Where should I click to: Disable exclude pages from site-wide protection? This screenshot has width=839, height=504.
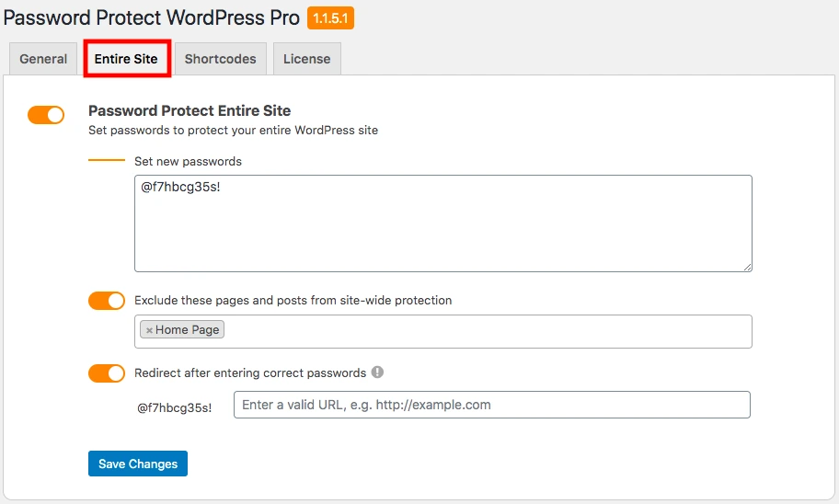(x=107, y=301)
